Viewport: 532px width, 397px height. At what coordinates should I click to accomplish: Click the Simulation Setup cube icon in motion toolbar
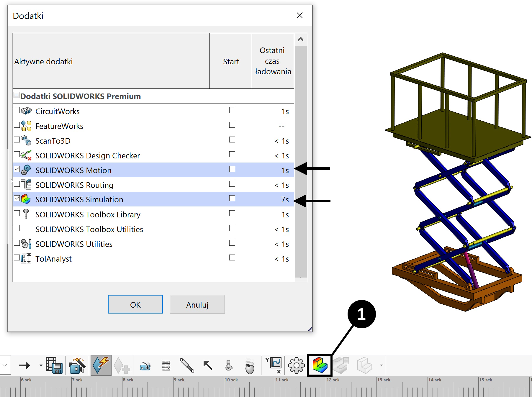[x=320, y=365]
